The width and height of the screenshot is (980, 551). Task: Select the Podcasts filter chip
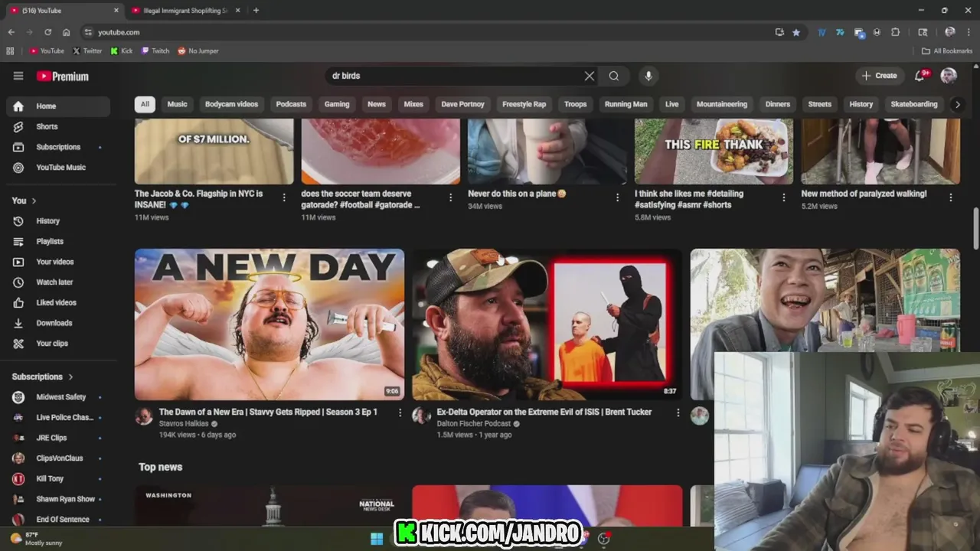click(x=291, y=104)
